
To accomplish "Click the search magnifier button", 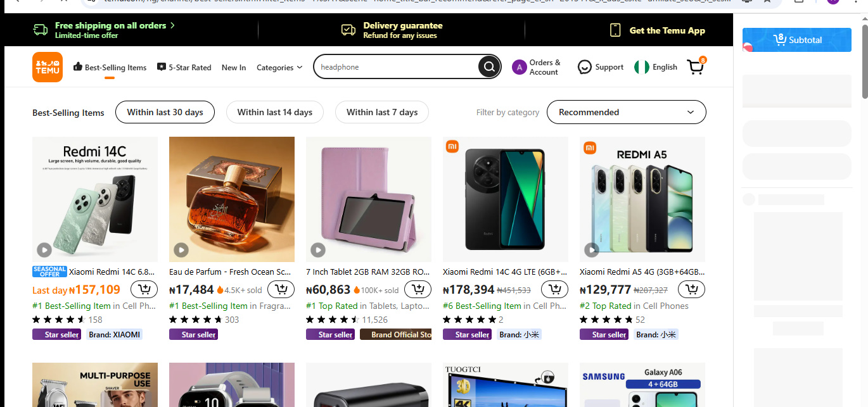I will point(488,66).
